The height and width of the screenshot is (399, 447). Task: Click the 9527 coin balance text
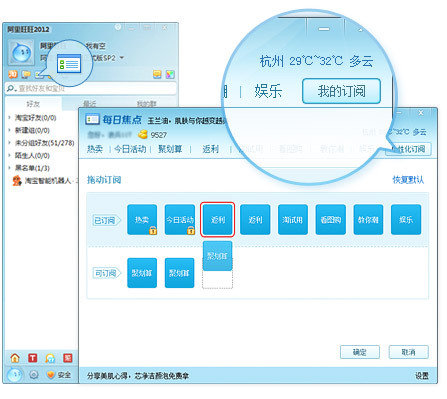[159, 135]
